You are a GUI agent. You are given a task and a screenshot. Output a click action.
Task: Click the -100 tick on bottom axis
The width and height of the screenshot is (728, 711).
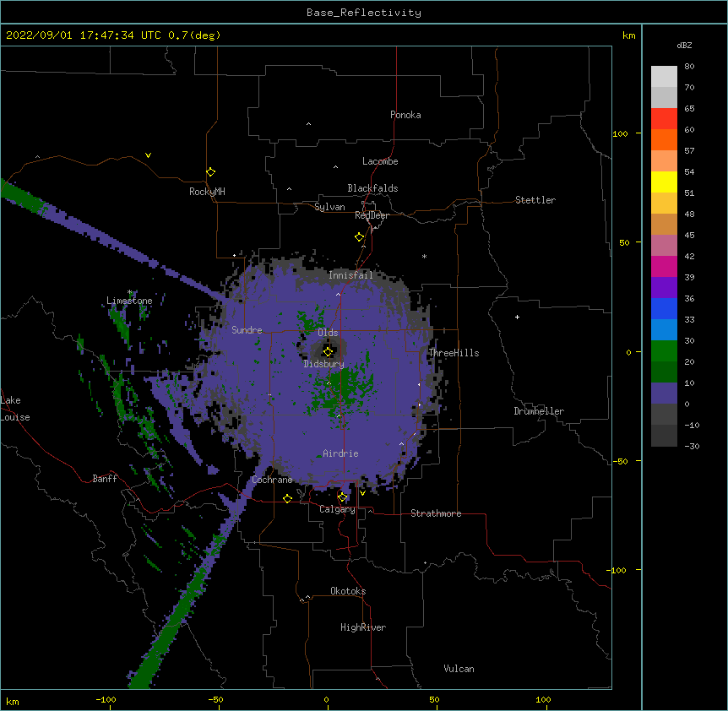pos(106,699)
